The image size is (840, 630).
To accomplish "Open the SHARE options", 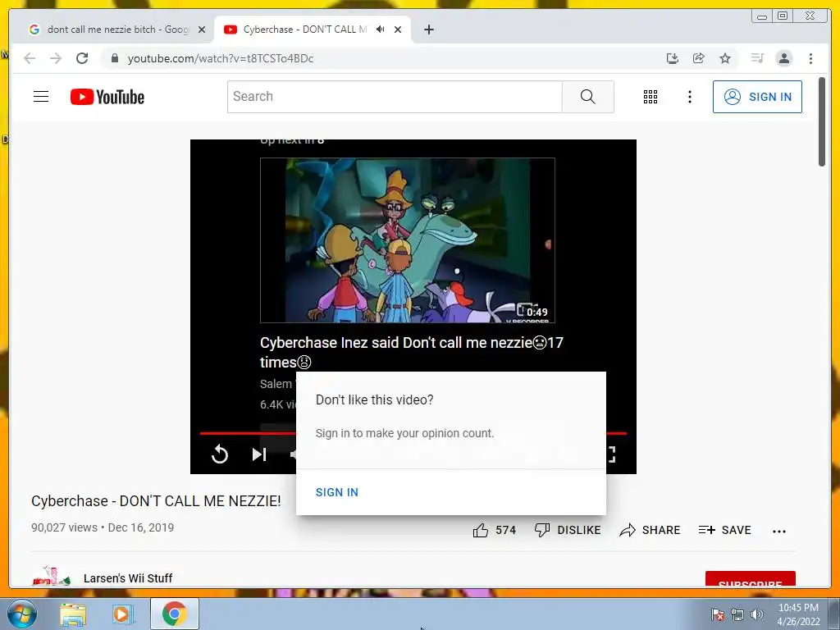I will [650, 531].
